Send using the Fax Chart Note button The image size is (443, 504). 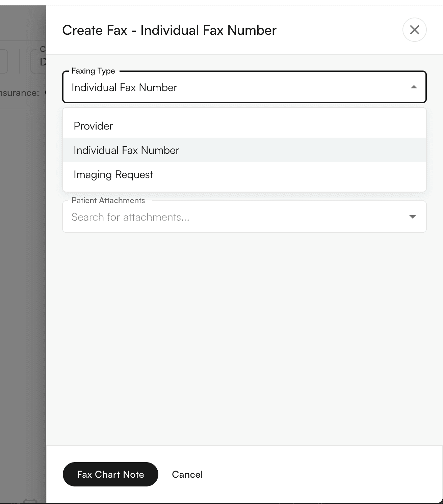110,474
